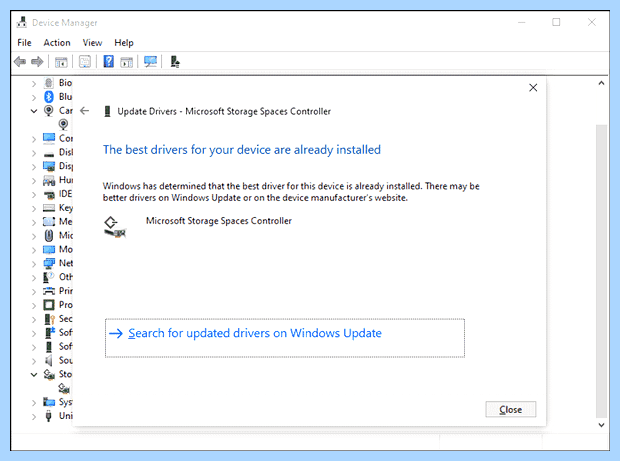Select the Storage controllers icon
Viewport: 620px width, 461px height.
coord(49,374)
